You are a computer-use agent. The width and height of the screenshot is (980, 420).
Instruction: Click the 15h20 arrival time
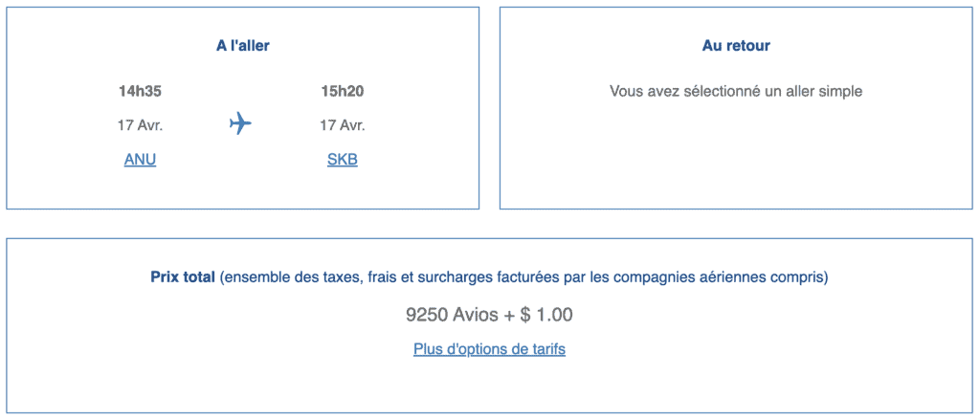pyautogui.click(x=343, y=92)
